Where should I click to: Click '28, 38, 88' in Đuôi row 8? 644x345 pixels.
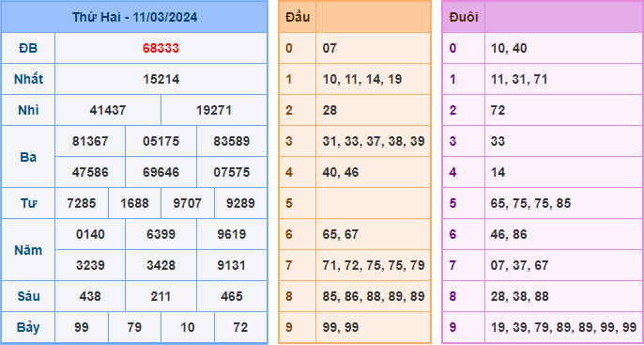(x=519, y=296)
